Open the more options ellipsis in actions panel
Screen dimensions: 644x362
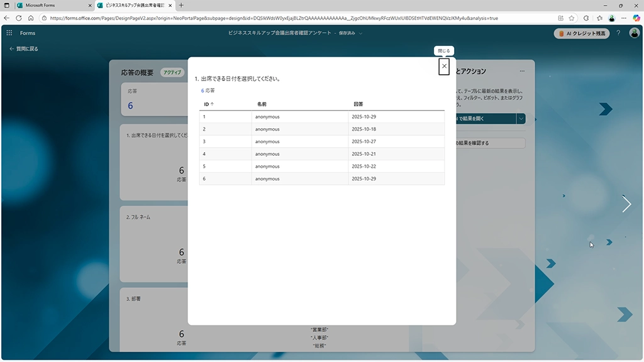coord(522,72)
